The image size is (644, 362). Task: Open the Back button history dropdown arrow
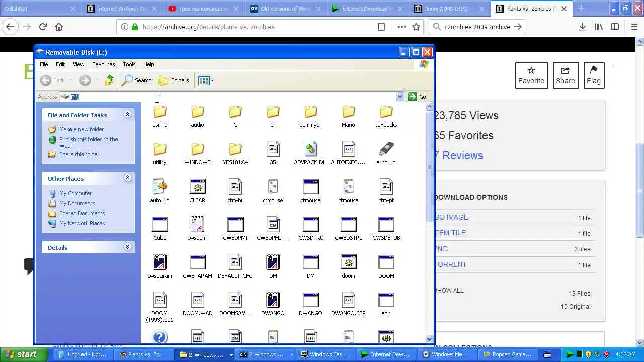71,80
